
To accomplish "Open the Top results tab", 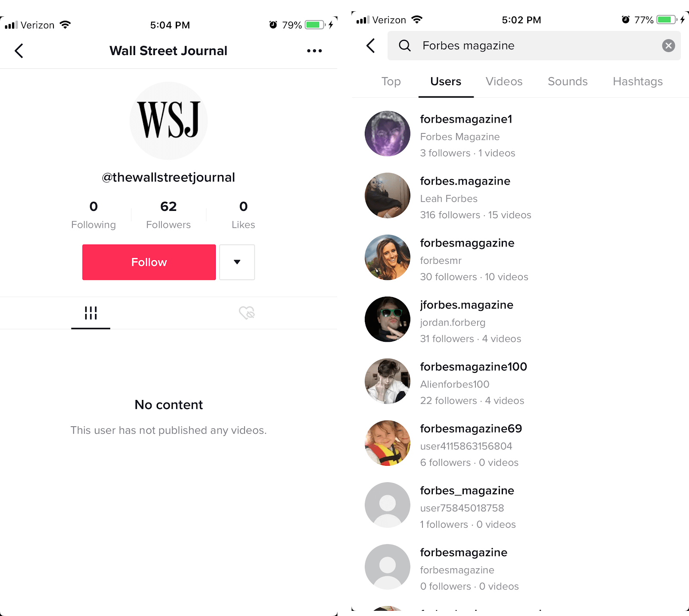I will (x=391, y=81).
